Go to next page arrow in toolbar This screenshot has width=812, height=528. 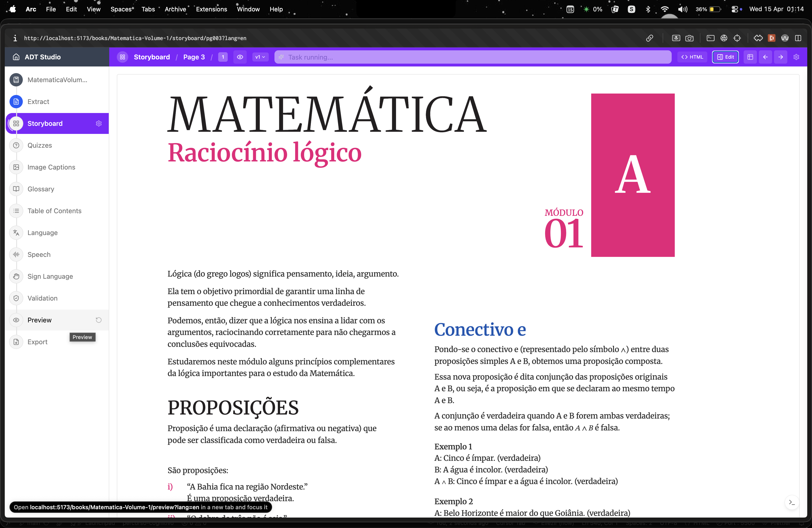(781, 57)
